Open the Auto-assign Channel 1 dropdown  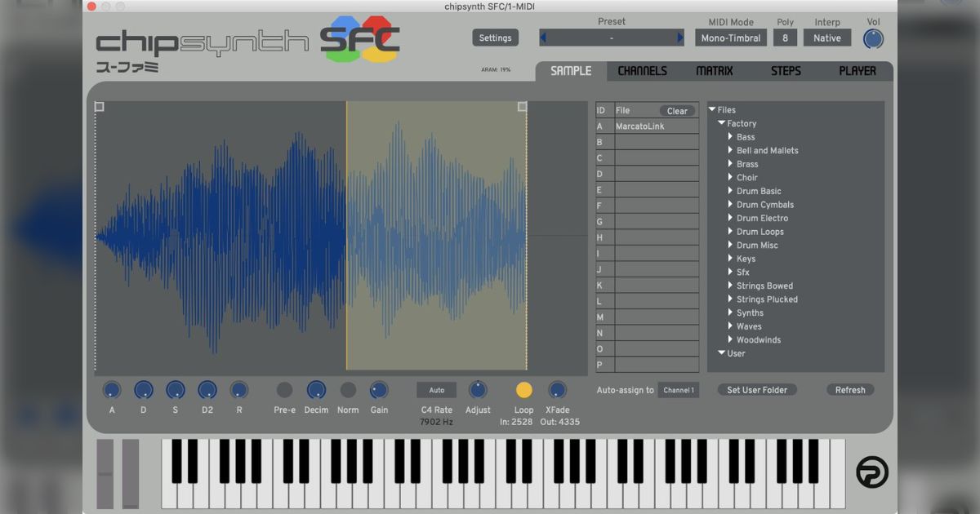coord(678,390)
